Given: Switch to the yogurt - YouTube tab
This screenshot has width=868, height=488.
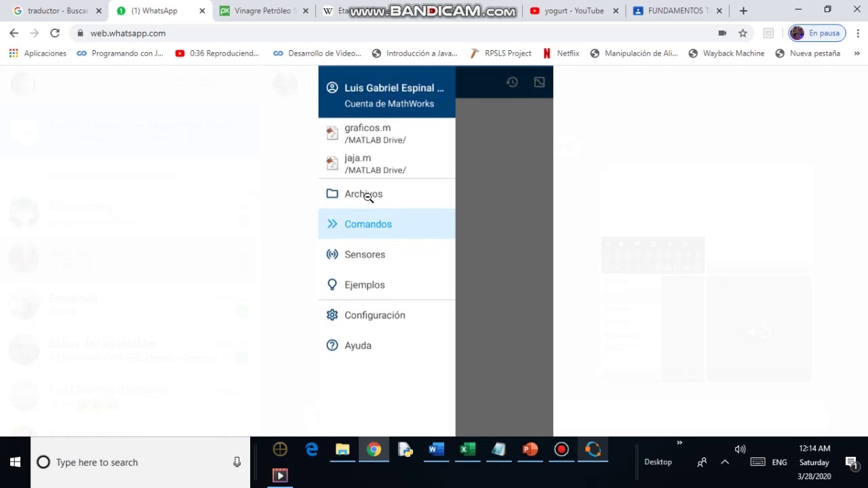Looking at the screenshot, I should click(x=573, y=11).
